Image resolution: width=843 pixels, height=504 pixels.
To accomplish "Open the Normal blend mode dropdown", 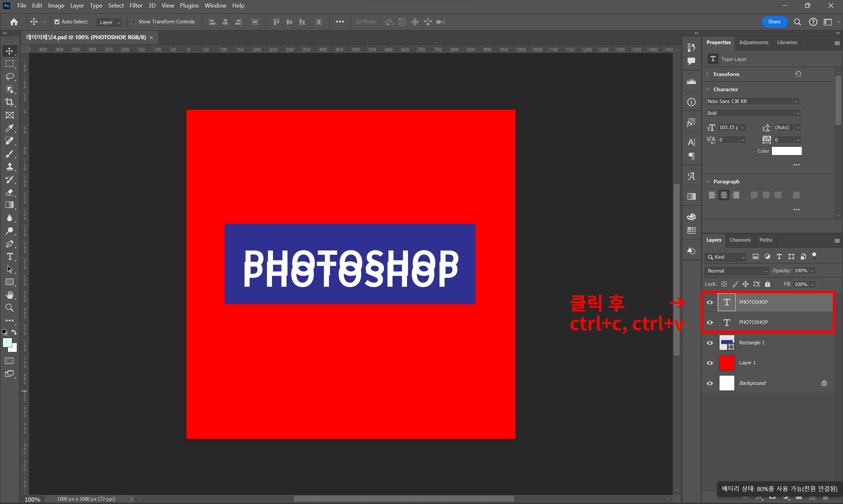I will (736, 271).
